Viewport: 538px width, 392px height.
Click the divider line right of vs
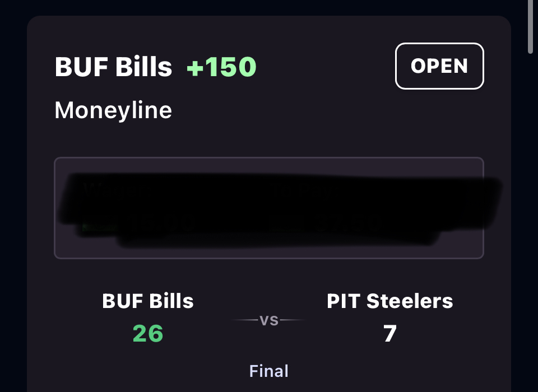tap(293, 320)
